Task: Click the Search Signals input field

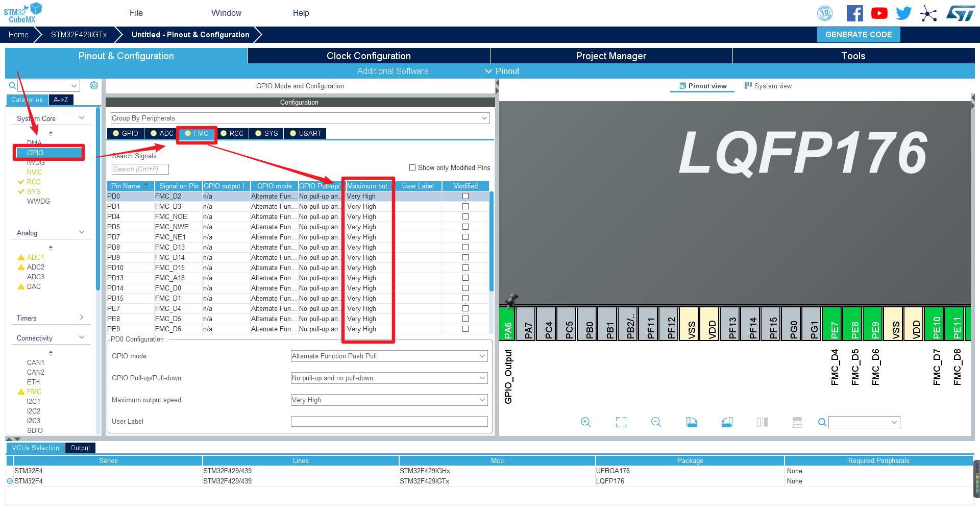Action: click(140, 169)
